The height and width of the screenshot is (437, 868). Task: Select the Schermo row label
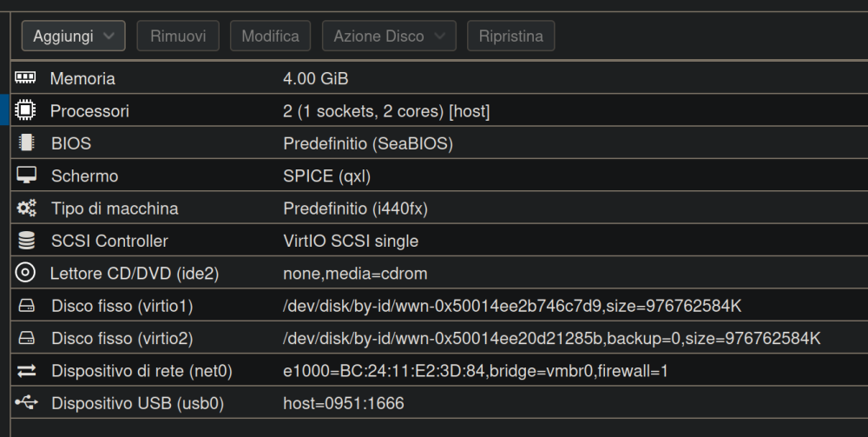85,176
